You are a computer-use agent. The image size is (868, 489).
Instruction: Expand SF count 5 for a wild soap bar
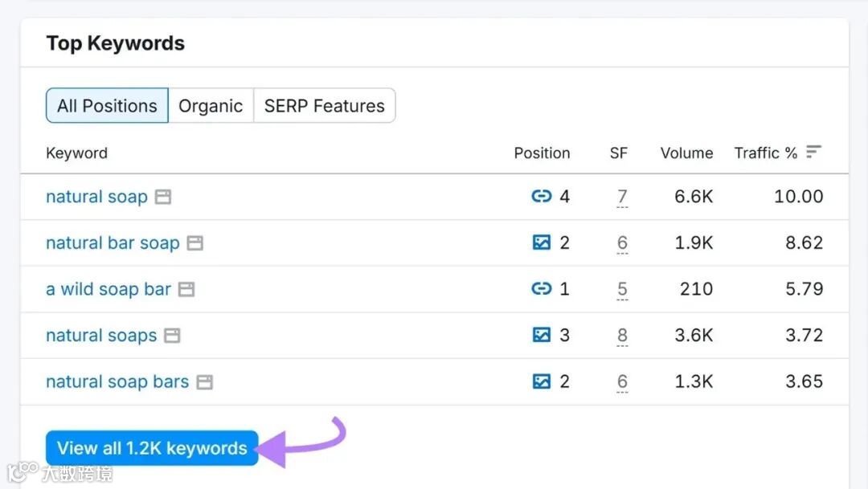622,289
